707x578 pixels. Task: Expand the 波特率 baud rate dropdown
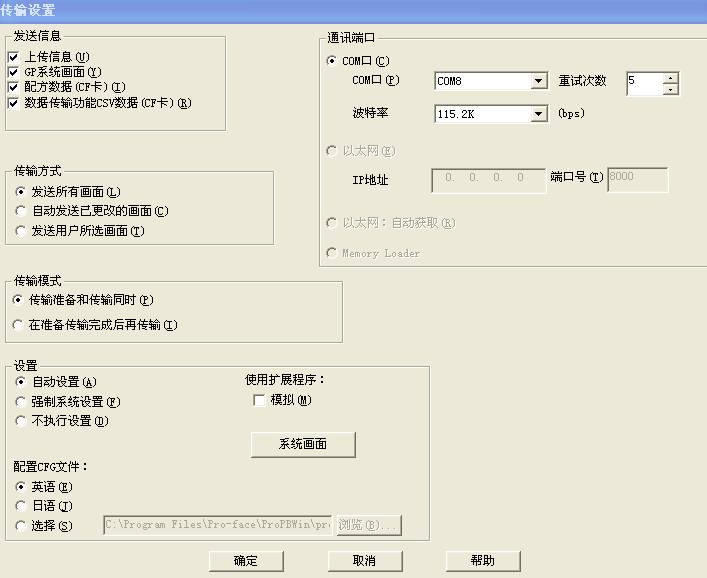(539, 115)
